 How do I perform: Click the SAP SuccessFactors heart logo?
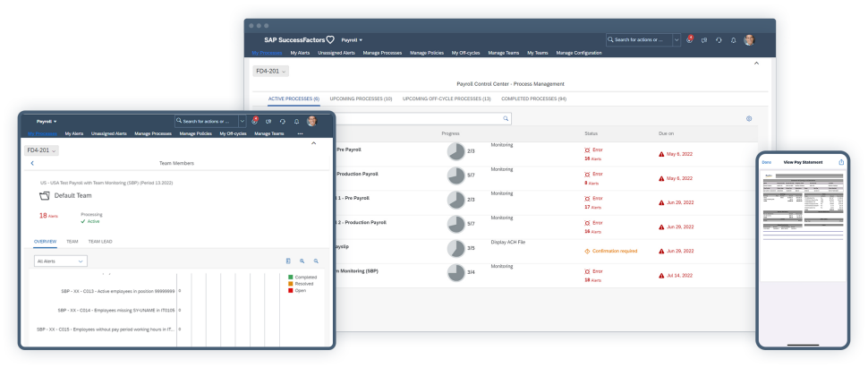[x=330, y=40]
